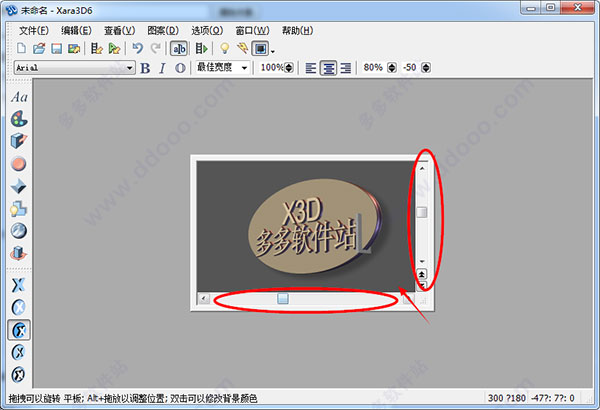Image resolution: width=600 pixels, height=410 pixels.
Task: Center-align the text
Action: [x=328, y=68]
